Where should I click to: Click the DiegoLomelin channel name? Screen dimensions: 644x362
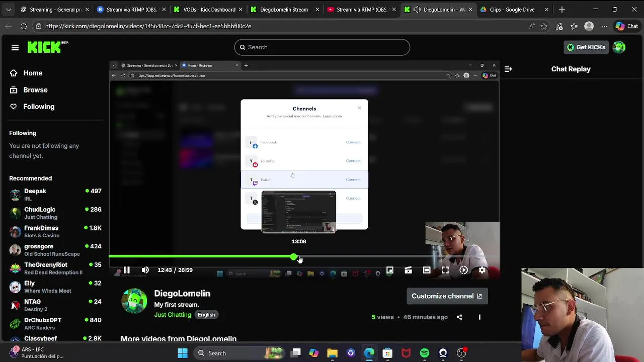click(x=182, y=294)
